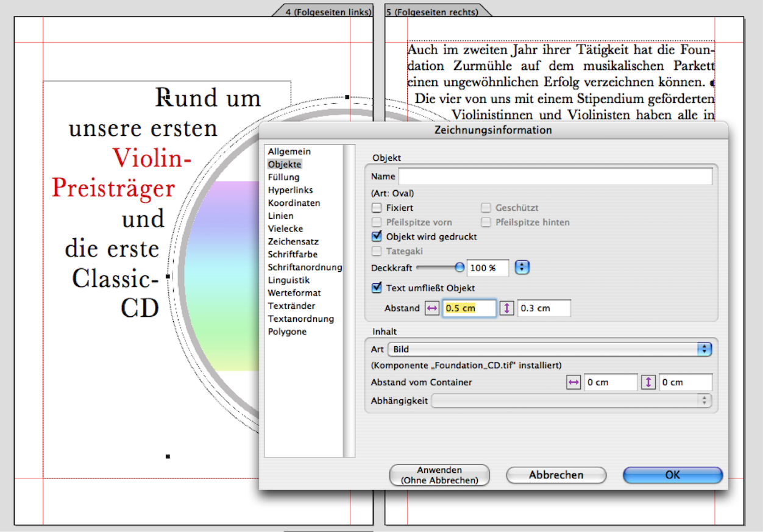Open the Textränder category
763x532 pixels.
point(291,306)
